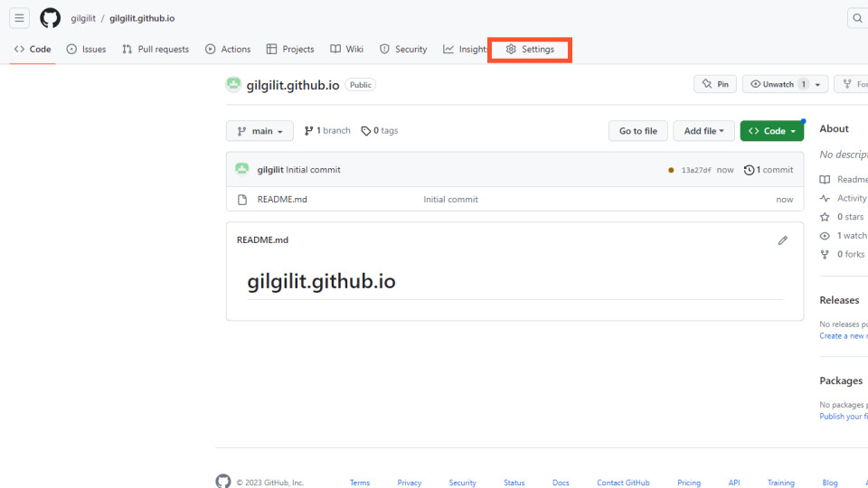Viewport: 868px width, 488px height.
Task: Open the green Code dropdown button
Action: click(771, 131)
